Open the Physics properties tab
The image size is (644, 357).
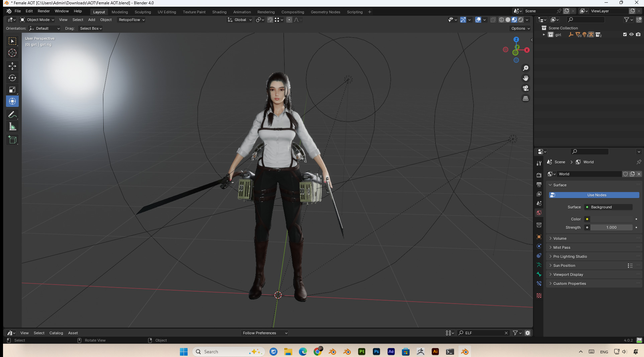pyautogui.click(x=539, y=246)
